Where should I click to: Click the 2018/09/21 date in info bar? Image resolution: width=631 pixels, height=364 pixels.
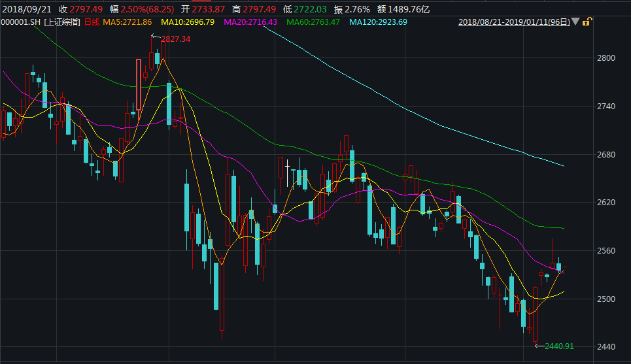click(27, 9)
